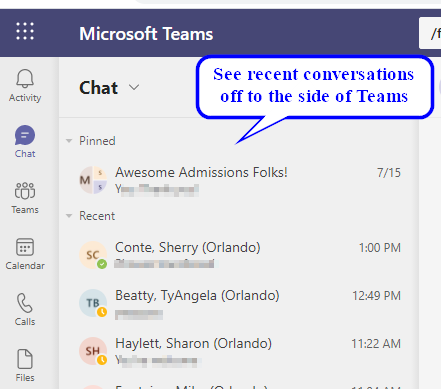Click the search command box at top
441x389 pixels.
tap(430, 33)
